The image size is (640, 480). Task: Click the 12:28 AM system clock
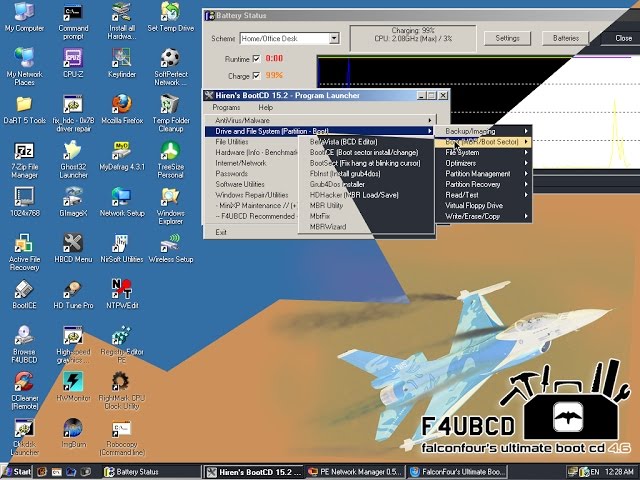coord(619,472)
